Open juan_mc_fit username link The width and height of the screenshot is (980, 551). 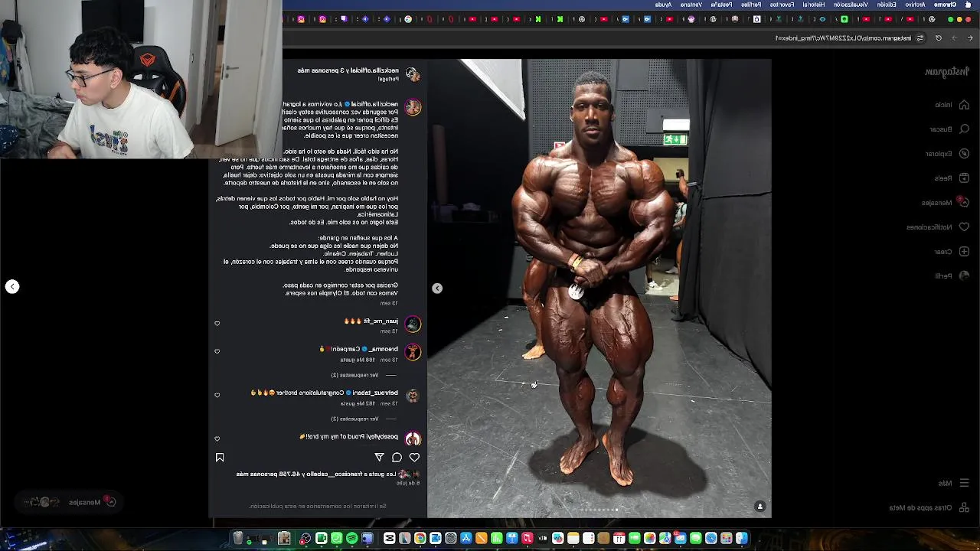(382, 321)
